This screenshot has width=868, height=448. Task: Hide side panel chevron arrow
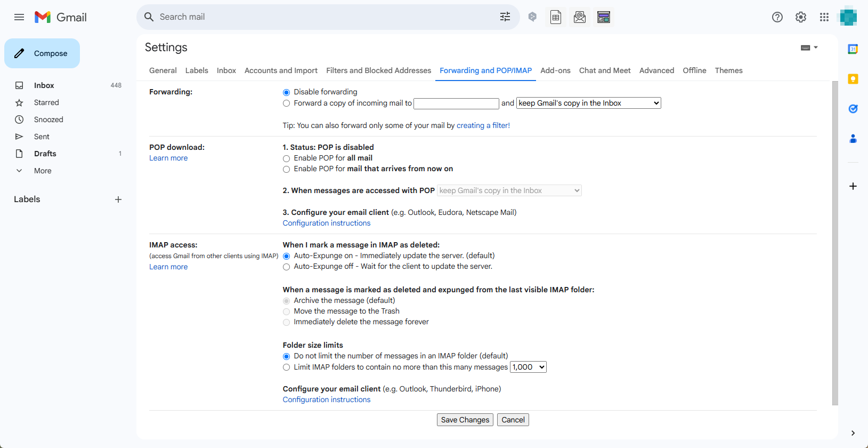coord(853,433)
